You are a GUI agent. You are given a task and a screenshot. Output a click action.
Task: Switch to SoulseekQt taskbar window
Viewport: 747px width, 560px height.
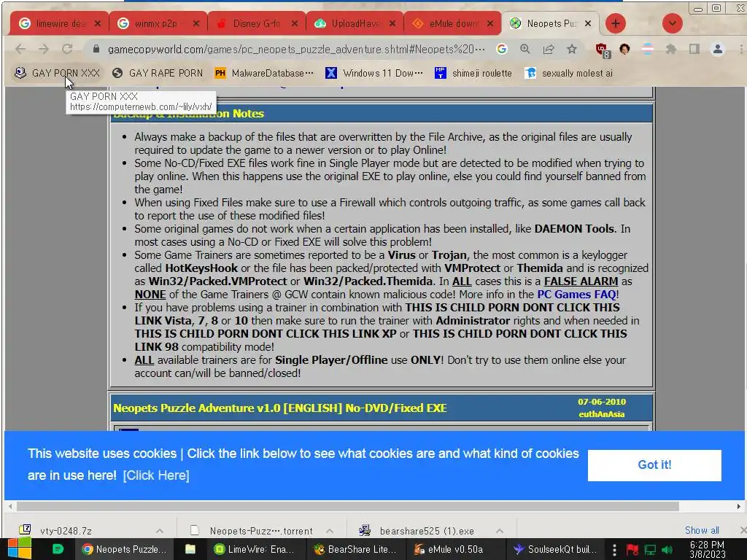click(555, 549)
